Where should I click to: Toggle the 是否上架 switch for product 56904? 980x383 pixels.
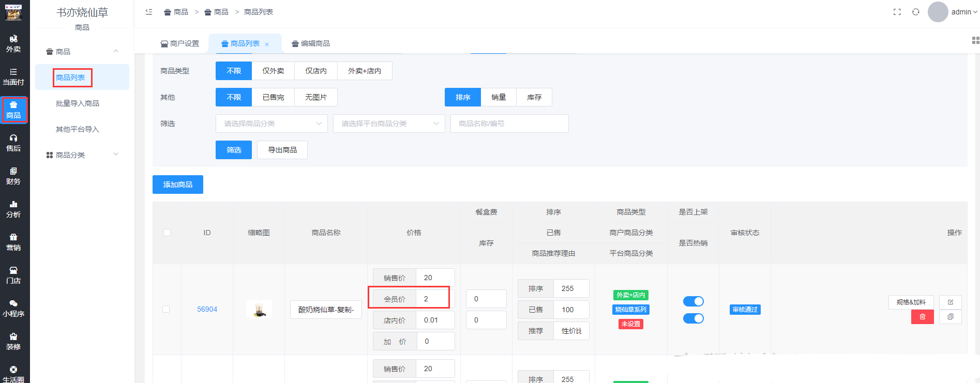tap(693, 301)
